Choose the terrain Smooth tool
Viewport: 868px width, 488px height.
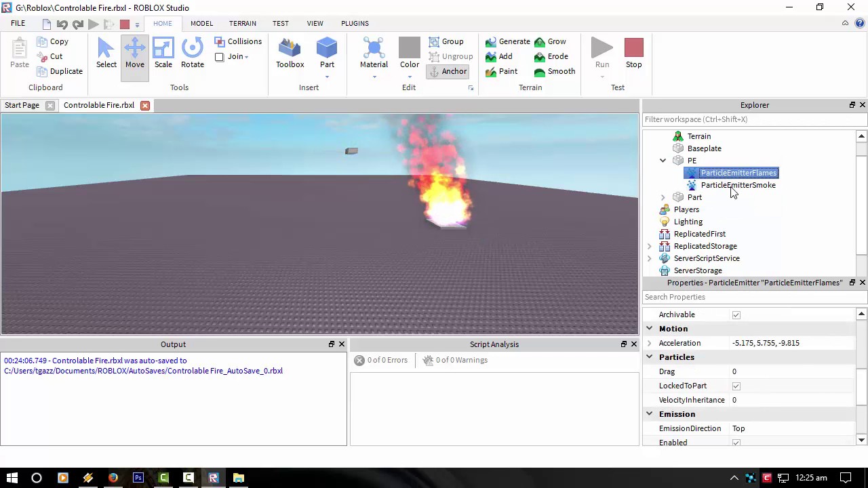[x=554, y=71]
